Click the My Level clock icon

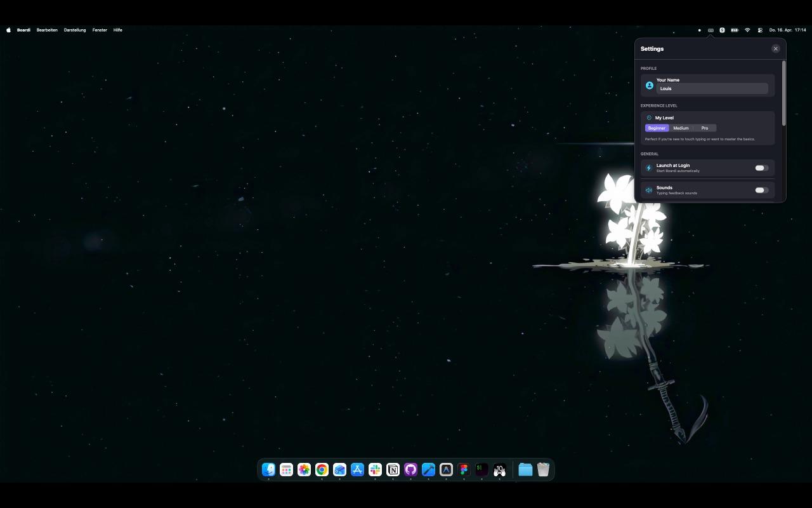coord(649,117)
